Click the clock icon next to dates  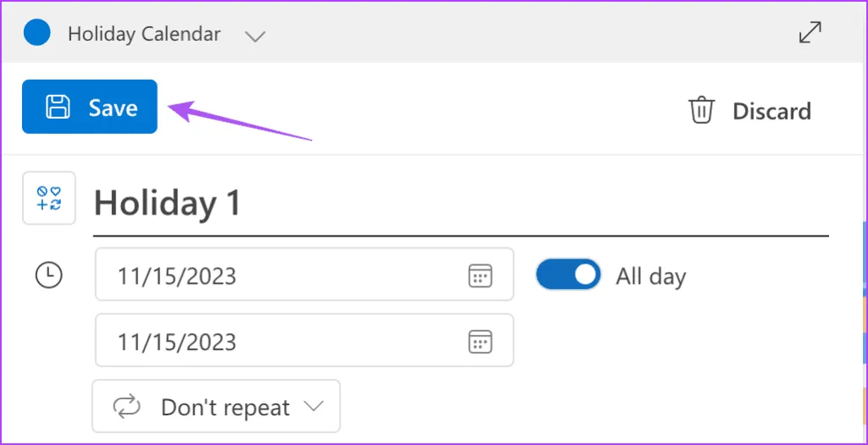point(48,275)
